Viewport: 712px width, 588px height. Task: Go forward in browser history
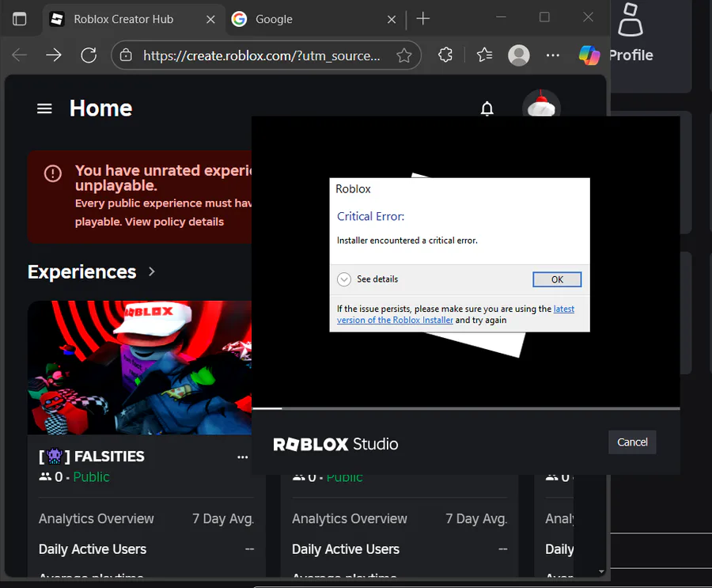click(x=54, y=55)
